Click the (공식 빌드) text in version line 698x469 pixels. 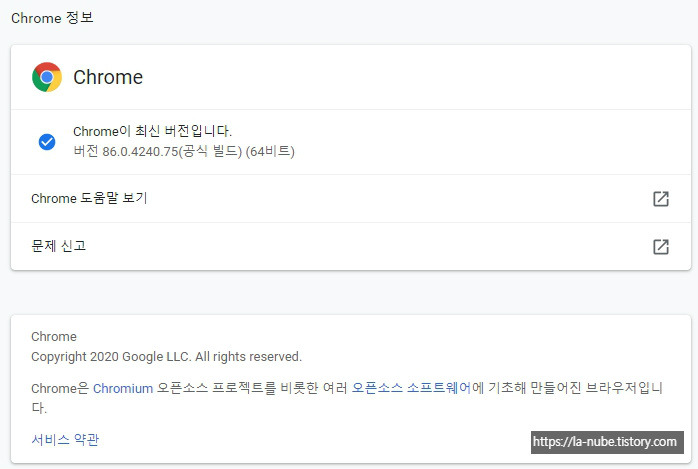tap(210, 152)
